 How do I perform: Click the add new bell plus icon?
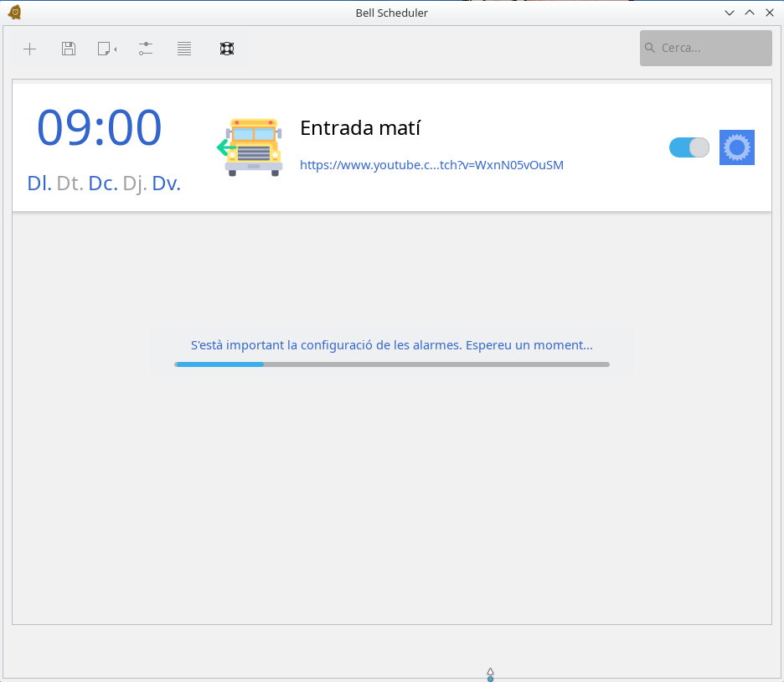click(29, 49)
